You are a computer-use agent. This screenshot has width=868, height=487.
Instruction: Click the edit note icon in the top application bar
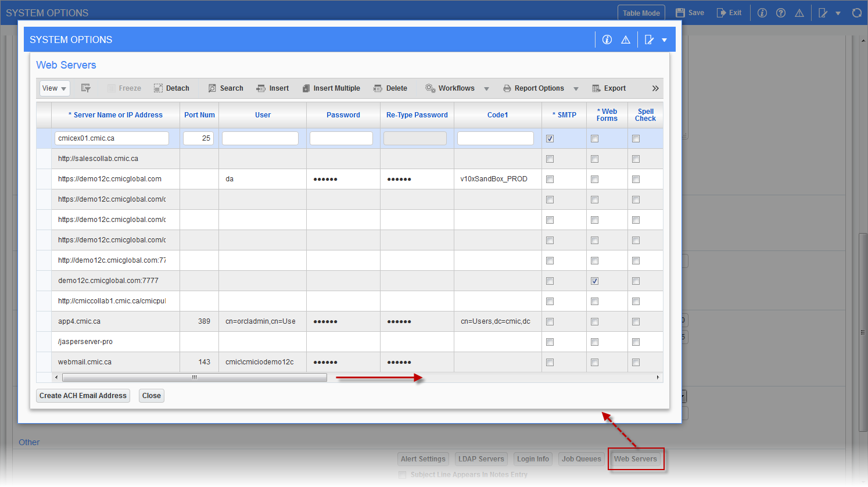(x=823, y=13)
